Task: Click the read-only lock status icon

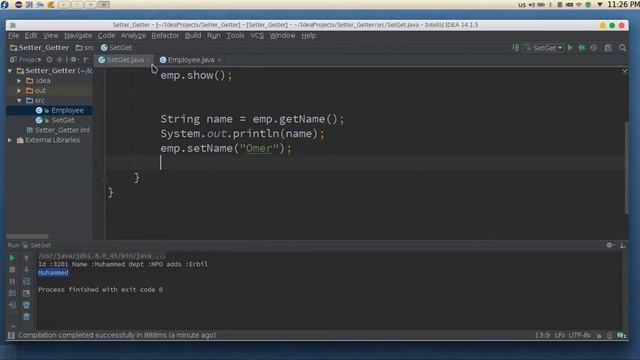Action: (x=599, y=335)
